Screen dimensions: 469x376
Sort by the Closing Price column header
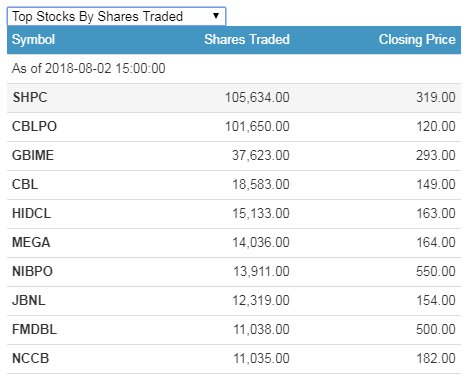click(x=417, y=39)
